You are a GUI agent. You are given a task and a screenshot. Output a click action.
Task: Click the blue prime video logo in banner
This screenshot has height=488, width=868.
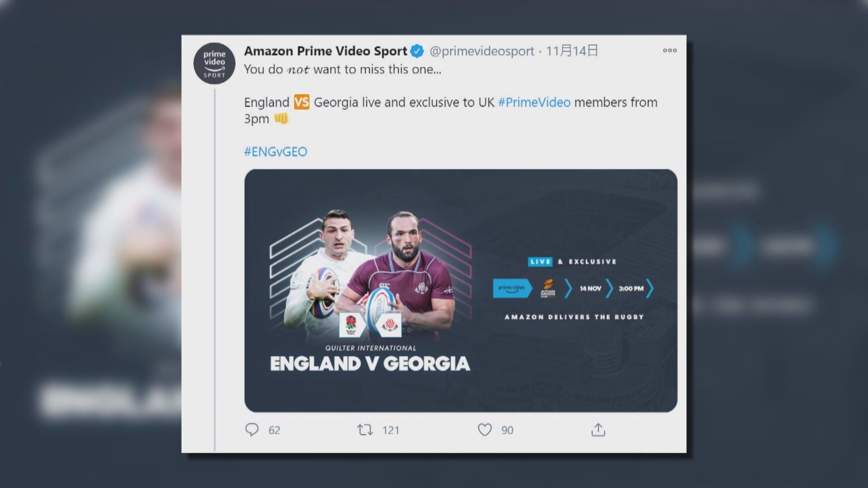[x=512, y=288]
